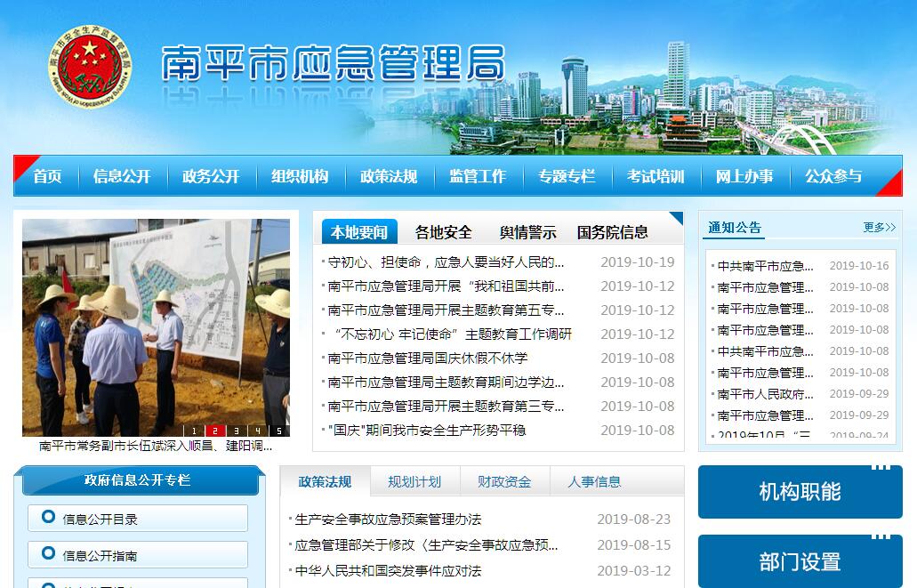This screenshot has width=917, height=588.
Task: Open the 生产安全事故应急预案管理办法 article link
Action: [x=388, y=520]
